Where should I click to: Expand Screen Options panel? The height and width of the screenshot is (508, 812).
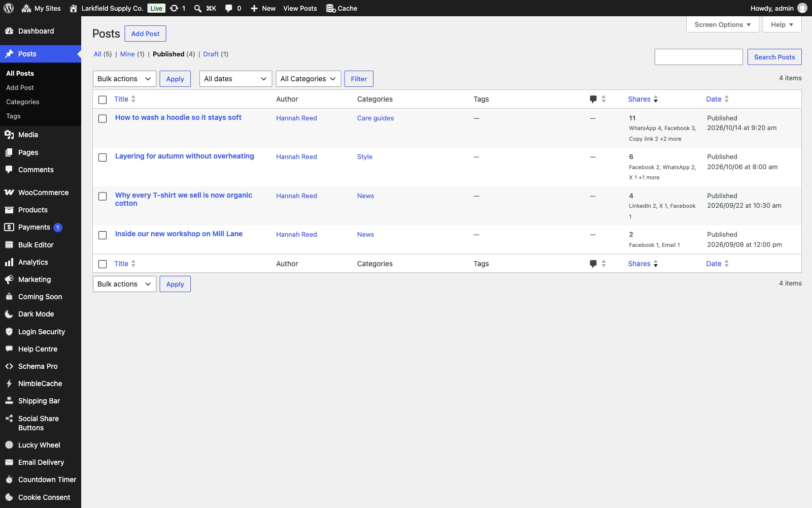(723, 24)
